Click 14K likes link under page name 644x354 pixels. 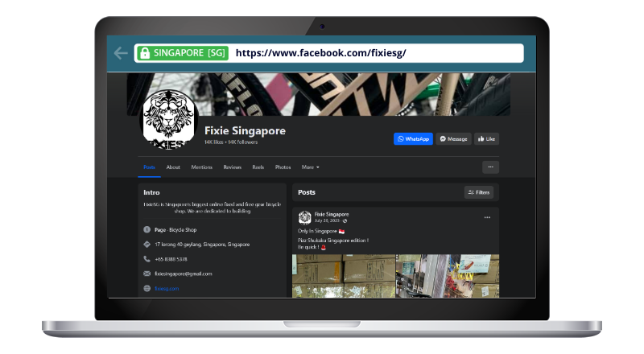[213, 142]
